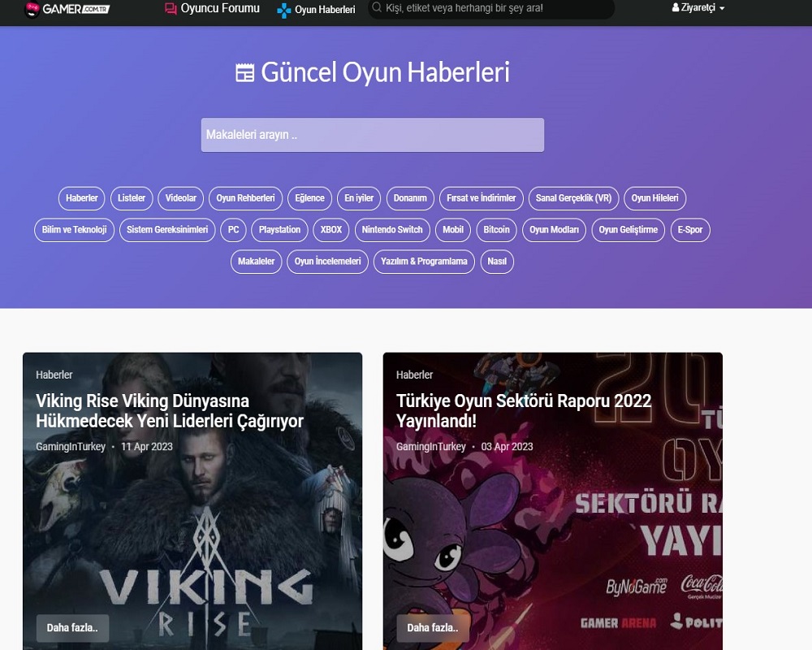The height and width of the screenshot is (650, 812).
Task: Focus the Makaleleri arayın search field
Action: [x=373, y=135]
